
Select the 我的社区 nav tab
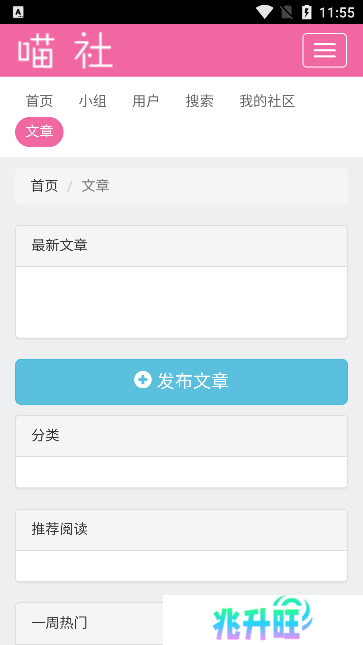[x=268, y=101]
